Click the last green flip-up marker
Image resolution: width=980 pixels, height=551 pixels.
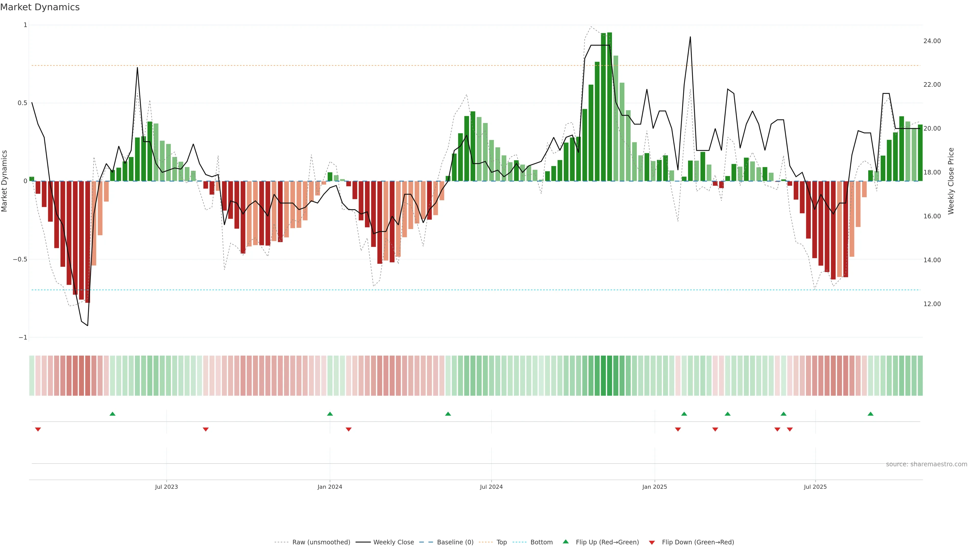coord(871,414)
